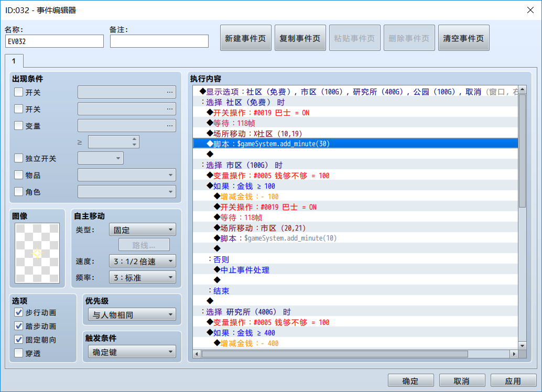The height and width of the screenshot is (392, 542).
Task: Expand the 触发条件 trigger dropdown
Action: (x=132, y=352)
